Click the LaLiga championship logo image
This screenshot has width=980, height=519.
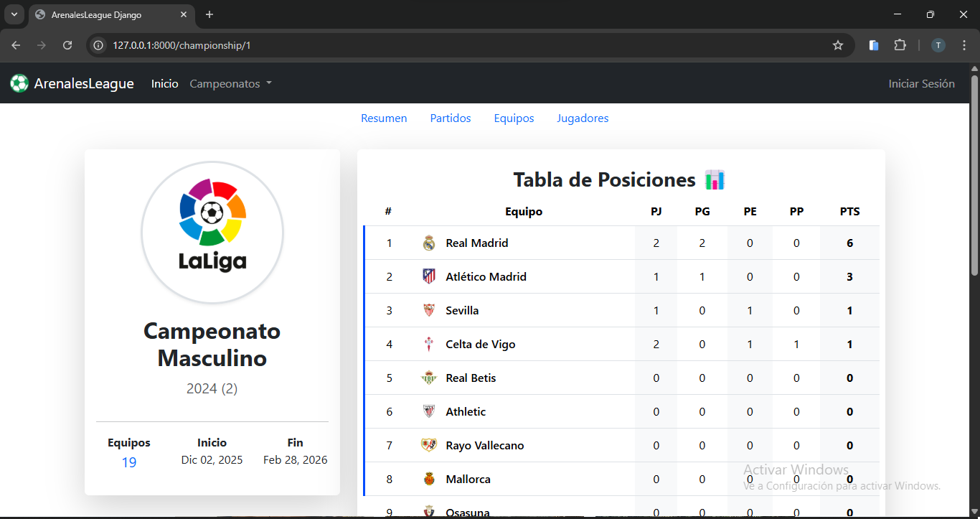point(212,232)
